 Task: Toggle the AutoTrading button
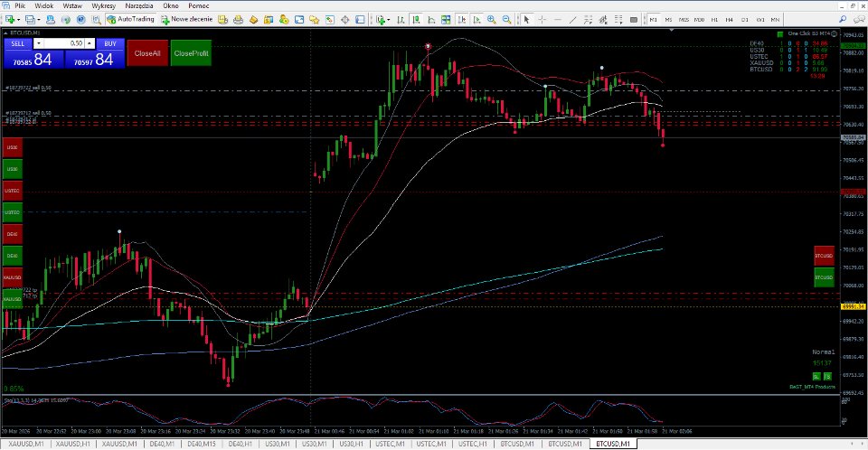pyautogui.click(x=130, y=19)
